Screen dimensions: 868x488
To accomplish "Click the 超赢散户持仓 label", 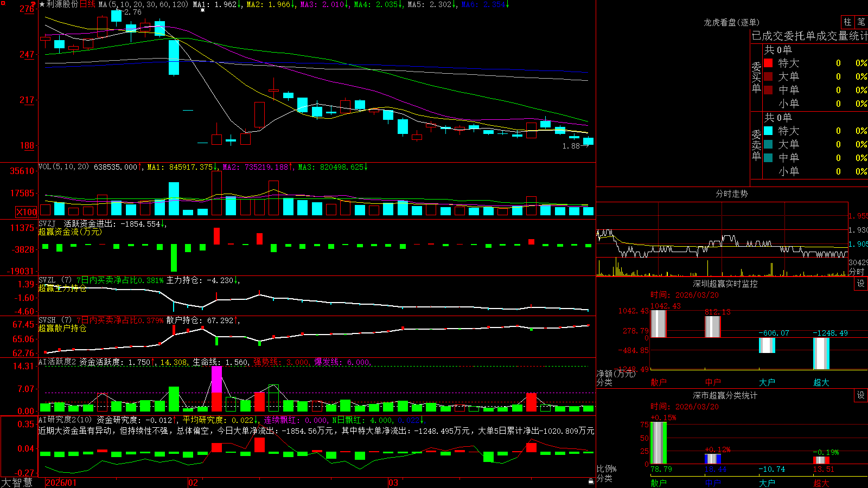I will [x=62, y=328].
